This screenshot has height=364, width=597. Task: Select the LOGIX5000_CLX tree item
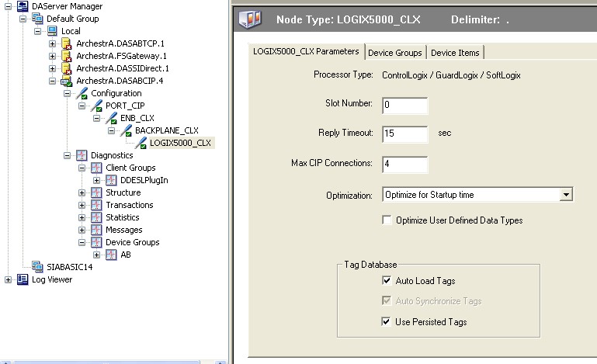click(x=179, y=143)
